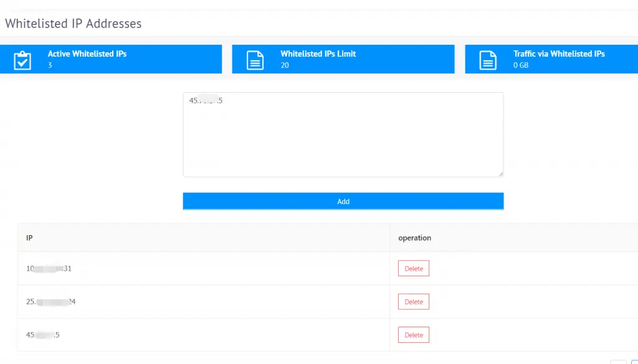Delete the IP starting with 25.
This screenshot has height=364, width=638.
(414, 302)
